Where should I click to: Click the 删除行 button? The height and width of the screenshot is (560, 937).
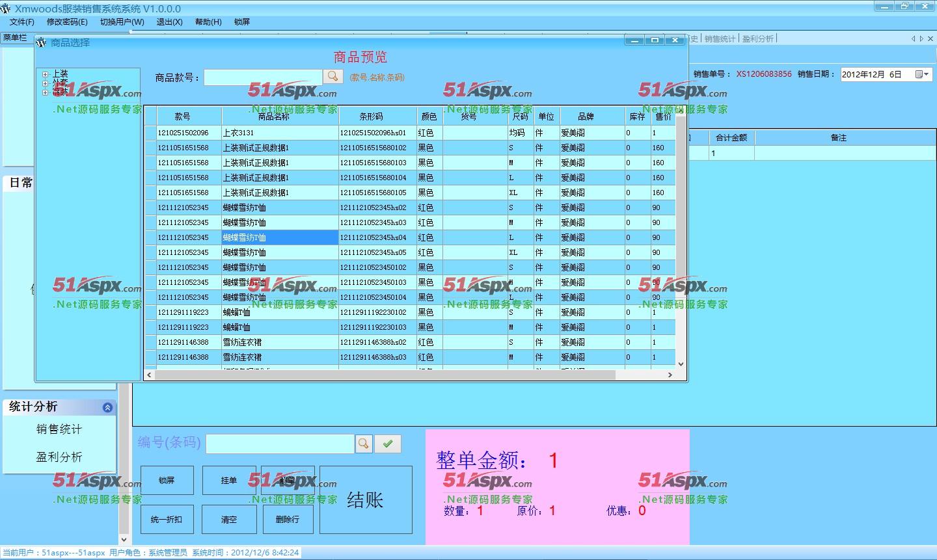(288, 520)
